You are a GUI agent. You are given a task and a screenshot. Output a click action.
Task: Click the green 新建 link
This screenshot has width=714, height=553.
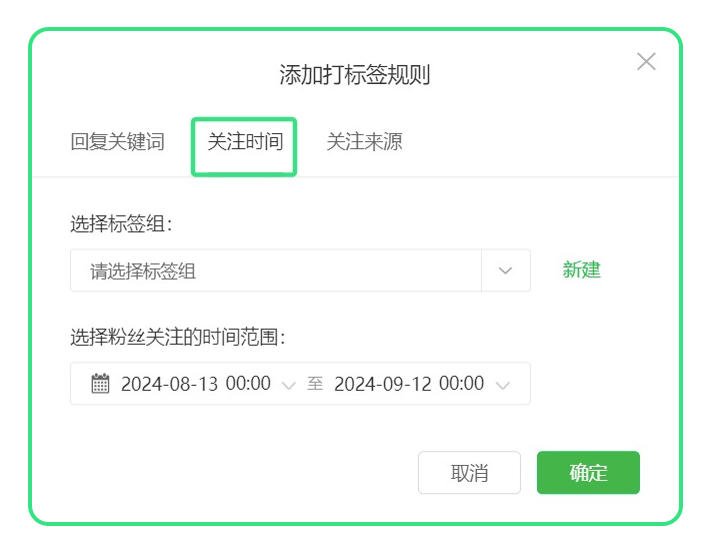pos(581,270)
